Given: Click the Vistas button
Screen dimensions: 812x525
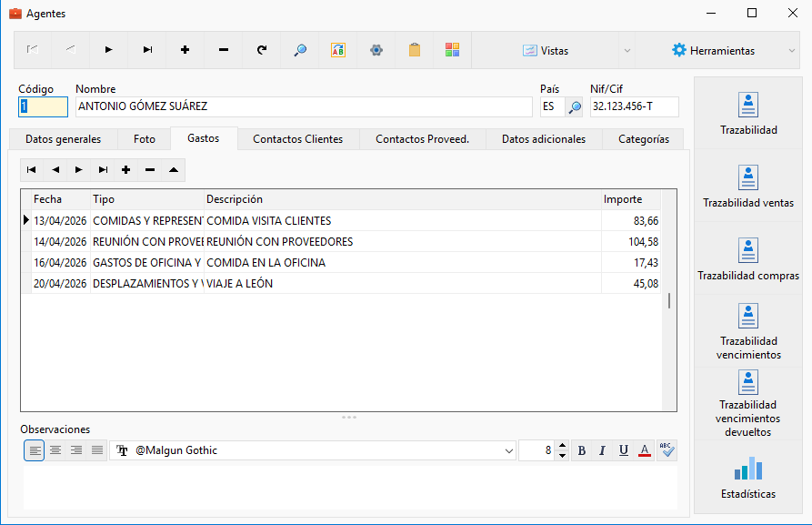Looking at the screenshot, I should (546, 50).
